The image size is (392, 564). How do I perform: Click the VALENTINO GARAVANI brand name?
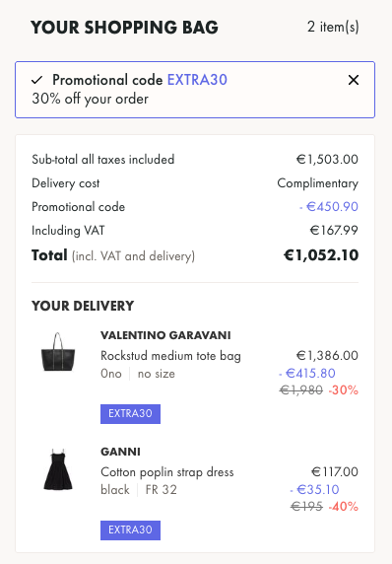(x=165, y=335)
